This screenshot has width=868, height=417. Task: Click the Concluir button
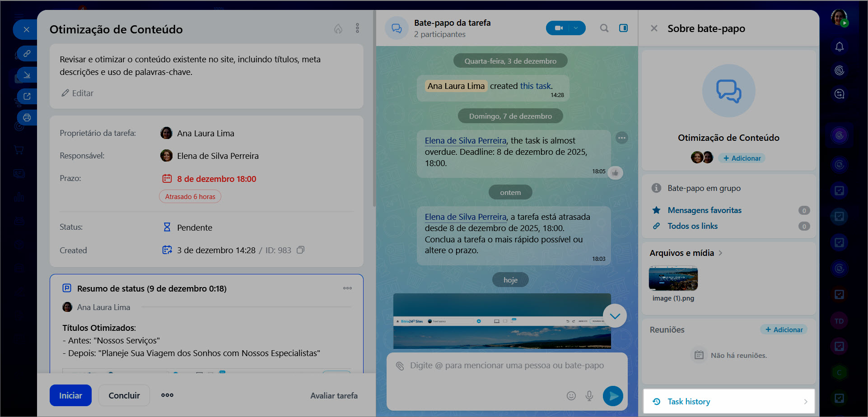pos(124,395)
